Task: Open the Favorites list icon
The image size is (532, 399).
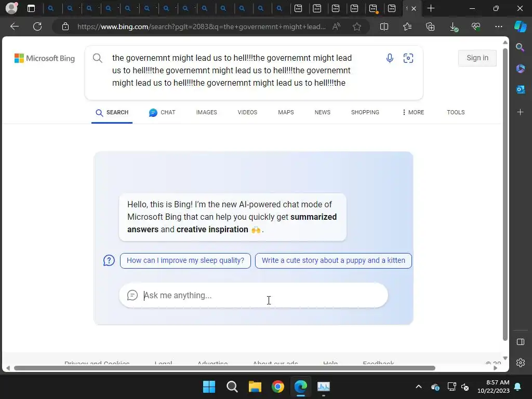Action: pyautogui.click(x=407, y=26)
